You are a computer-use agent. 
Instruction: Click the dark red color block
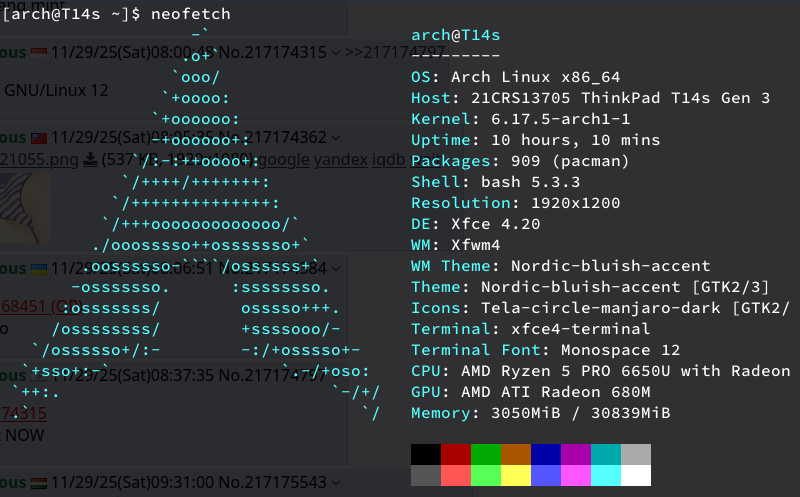pos(456,454)
